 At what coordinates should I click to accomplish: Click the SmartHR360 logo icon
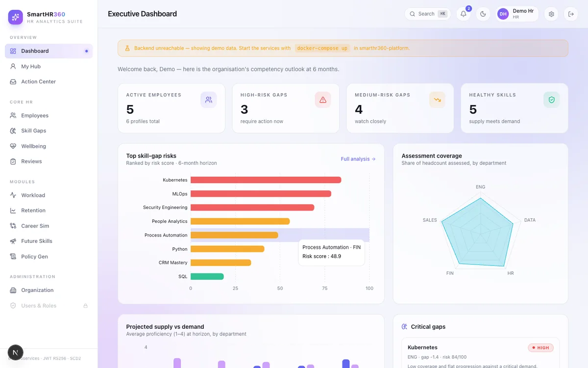[16, 17]
